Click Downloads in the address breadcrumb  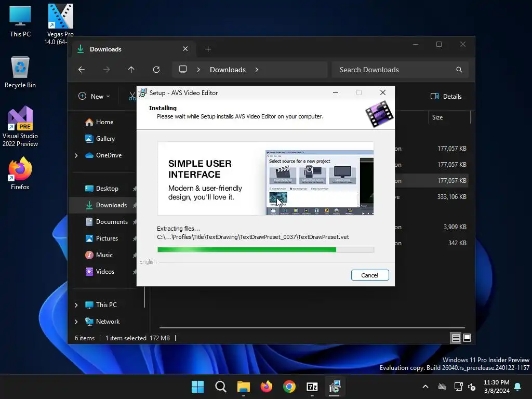tap(228, 70)
